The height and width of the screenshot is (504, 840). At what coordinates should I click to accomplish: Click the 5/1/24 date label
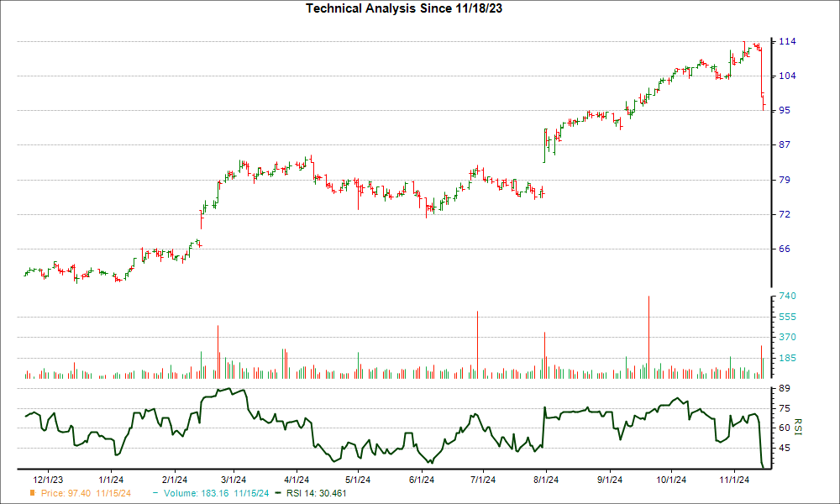coord(358,480)
